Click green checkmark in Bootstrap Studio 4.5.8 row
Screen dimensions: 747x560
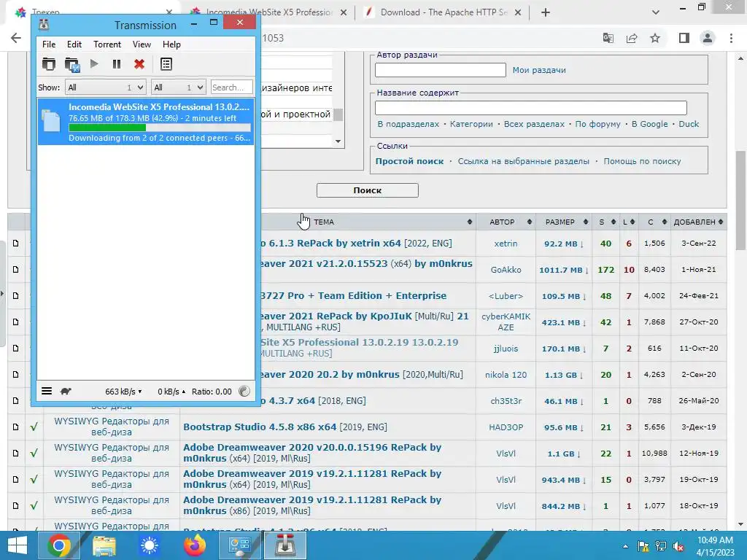(x=34, y=427)
